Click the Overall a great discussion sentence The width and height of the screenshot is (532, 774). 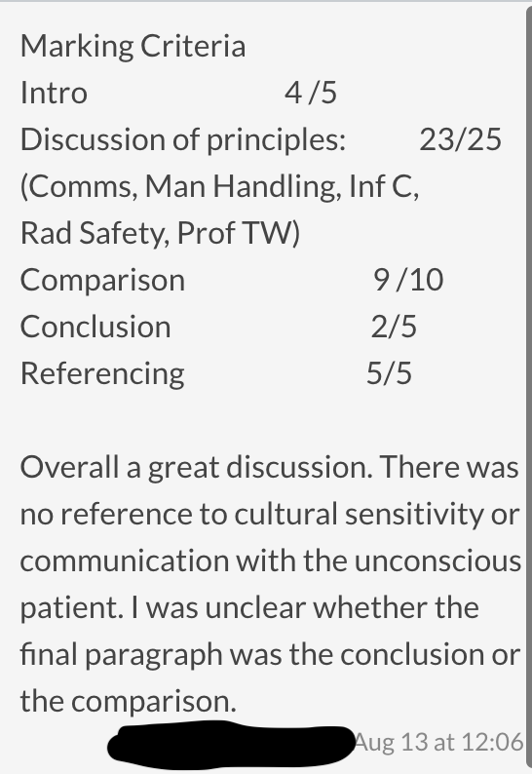[197, 467]
